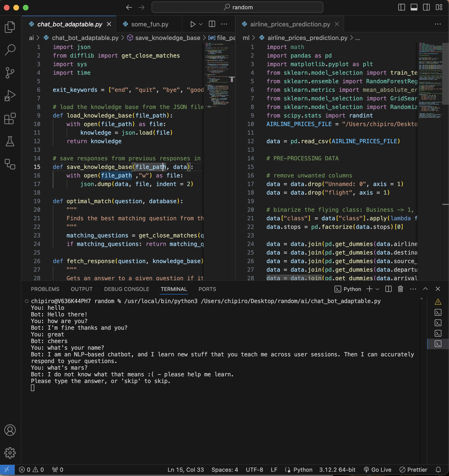Maximize the panel with up chevron
Viewport: 449px width, 476px height.
(425, 289)
